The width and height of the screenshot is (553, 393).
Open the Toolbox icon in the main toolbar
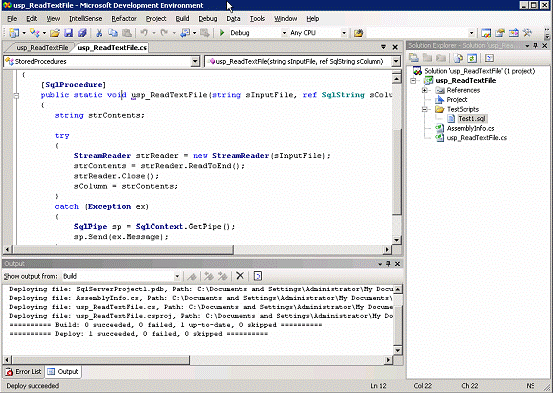(x=527, y=33)
